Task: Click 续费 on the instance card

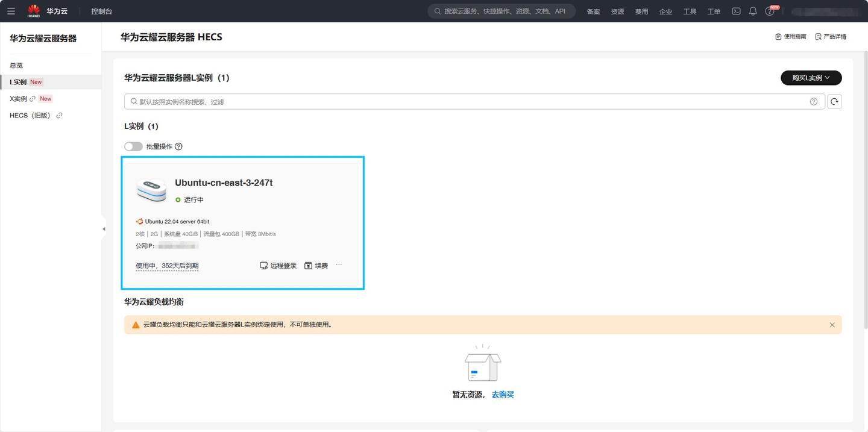Action: (316, 266)
